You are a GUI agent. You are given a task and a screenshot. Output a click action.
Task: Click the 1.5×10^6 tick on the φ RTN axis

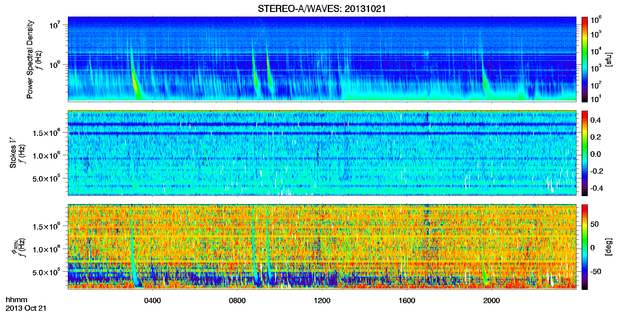[x=47, y=227]
